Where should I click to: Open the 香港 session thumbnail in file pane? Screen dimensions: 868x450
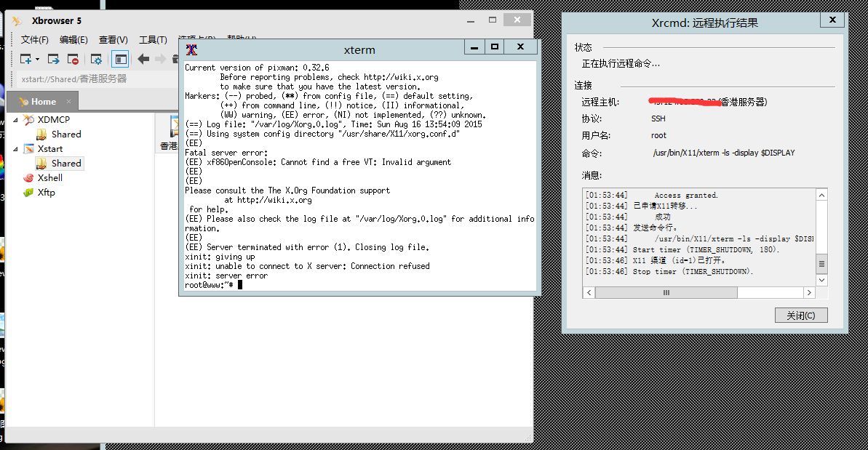click(169, 133)
